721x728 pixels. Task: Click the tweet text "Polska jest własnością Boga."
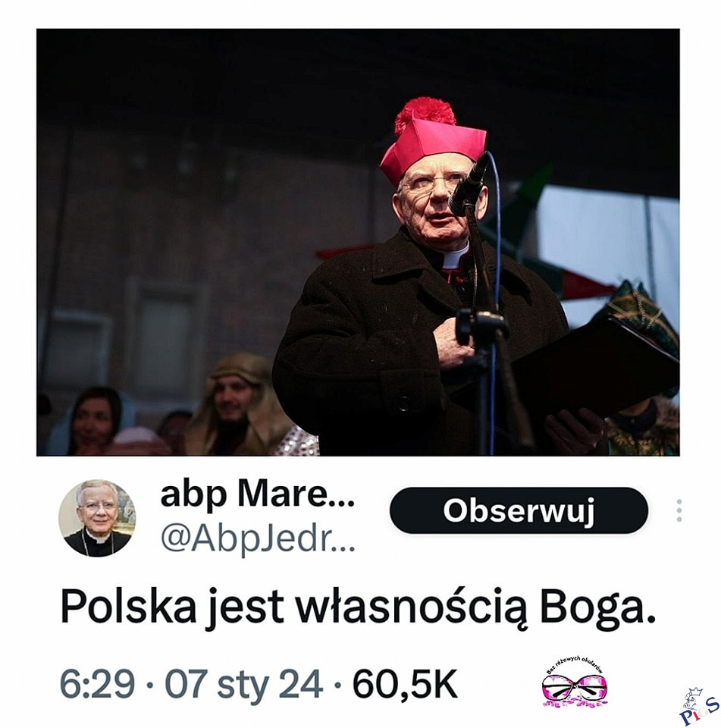coord(358,607)
